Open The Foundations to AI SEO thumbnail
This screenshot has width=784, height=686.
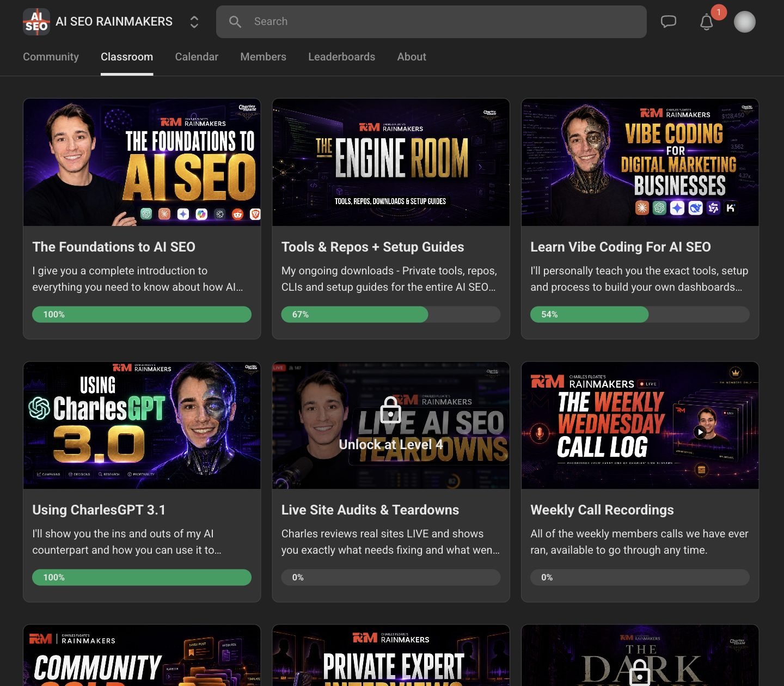(x=142, y=162)
